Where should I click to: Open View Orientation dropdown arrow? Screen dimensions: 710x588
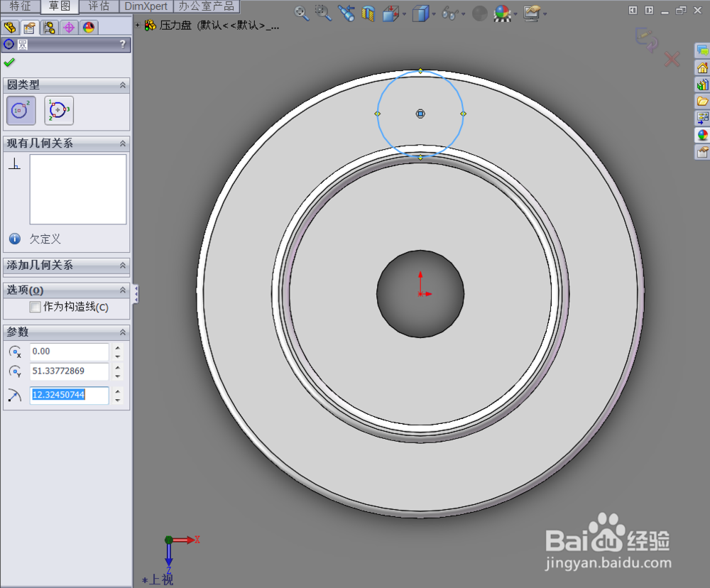click(x=404, y=14)
